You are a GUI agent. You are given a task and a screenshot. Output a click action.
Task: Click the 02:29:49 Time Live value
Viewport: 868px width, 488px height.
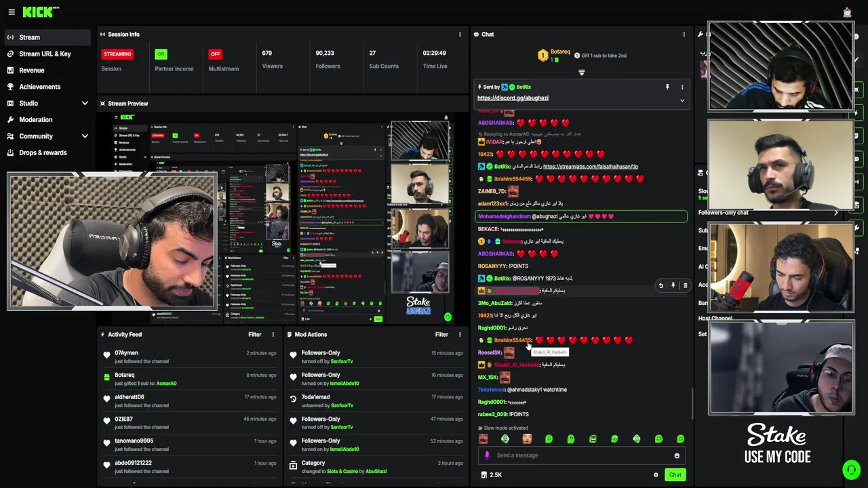[x=435, y=53]
